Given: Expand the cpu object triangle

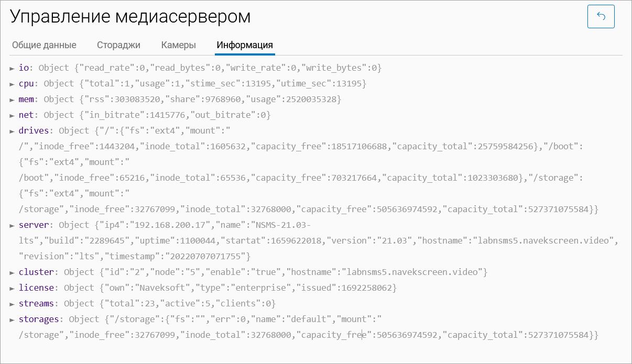Looking at the screenshot, I should (x=12, y=84).
